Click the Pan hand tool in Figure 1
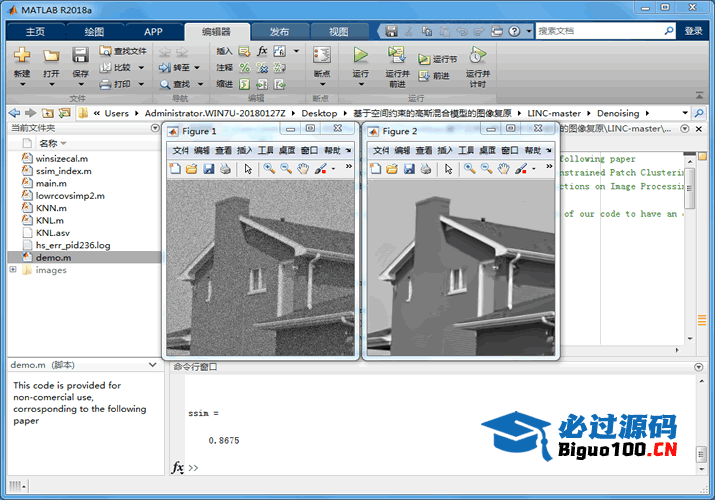Screen dimensions: 715x500 coord(303,169)
